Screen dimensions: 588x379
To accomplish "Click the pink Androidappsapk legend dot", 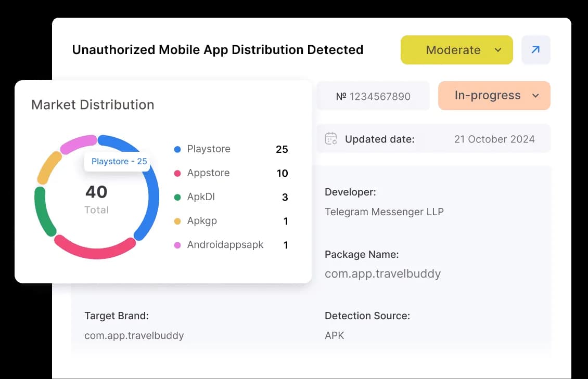I will [177, 245].
